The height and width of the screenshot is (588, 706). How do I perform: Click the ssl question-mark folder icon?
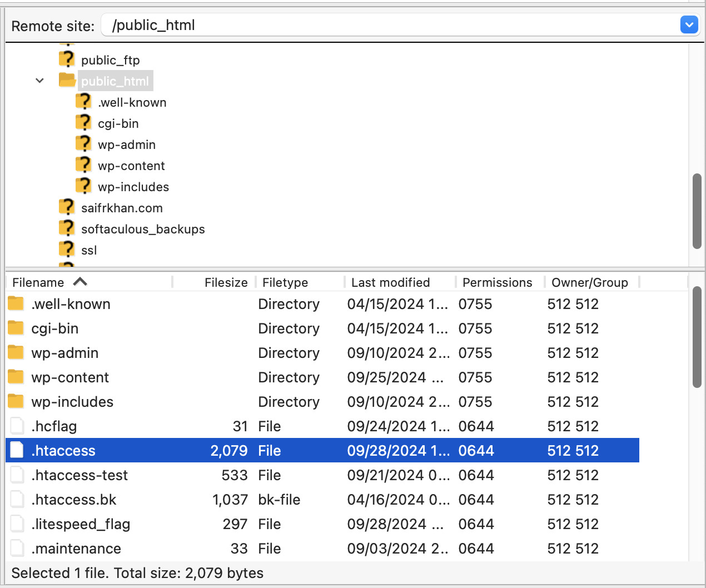point(67,250)
